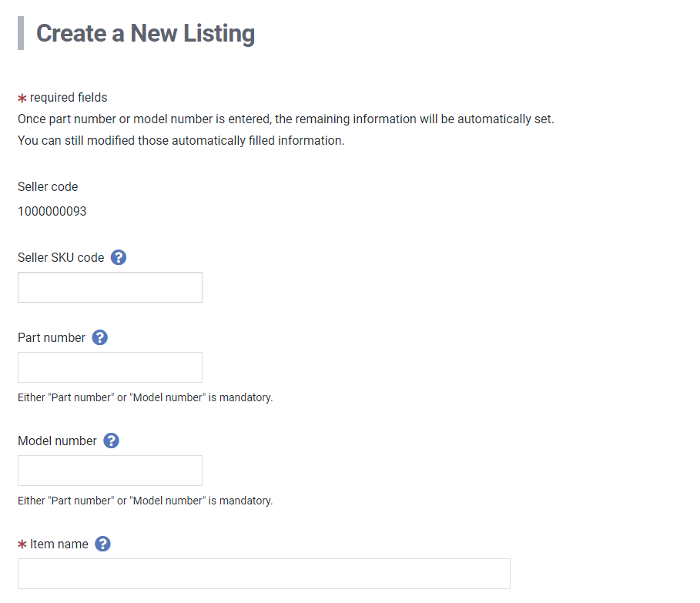
Task: Show help for Model number field
Action: click(111, 441)
